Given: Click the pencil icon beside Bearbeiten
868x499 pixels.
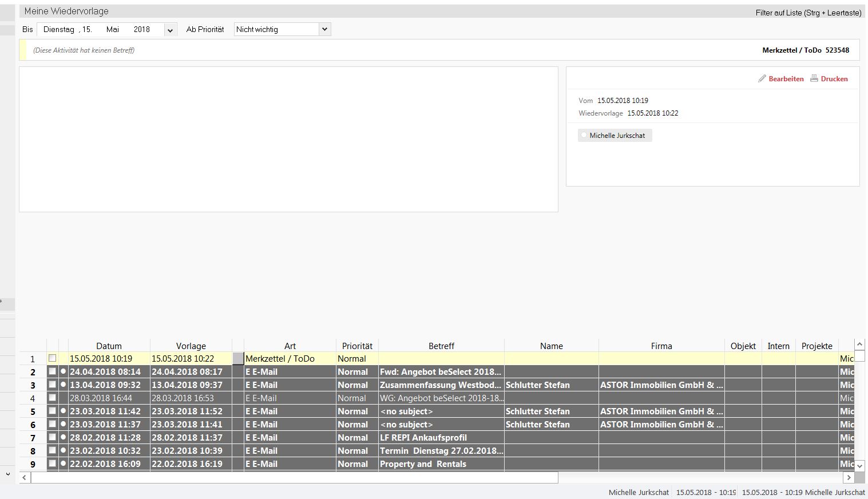Looking at the screenshot, I should coord(762,78).
